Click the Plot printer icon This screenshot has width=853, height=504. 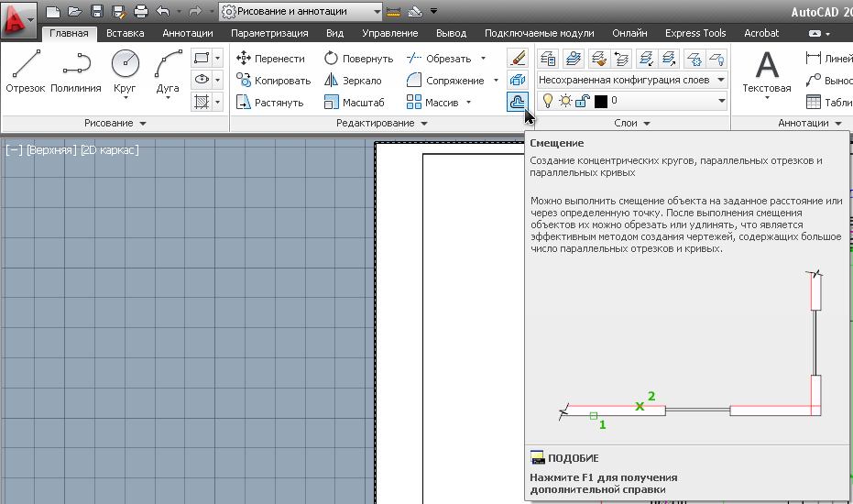pos(141,11)
